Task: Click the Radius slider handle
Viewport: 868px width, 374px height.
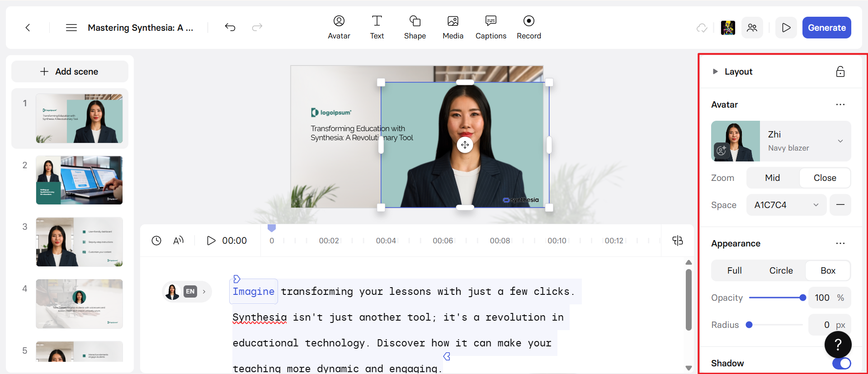Action: coord(749,325)
